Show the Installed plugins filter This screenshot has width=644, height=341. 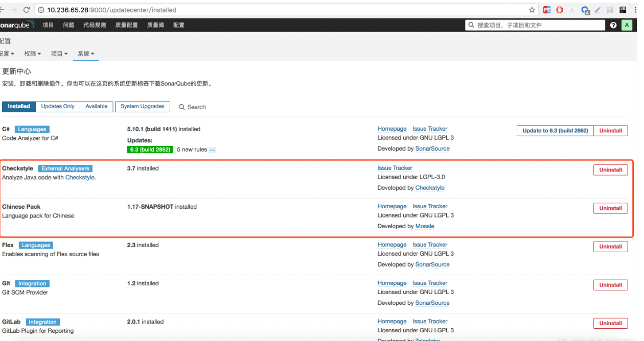click(19, 107)
